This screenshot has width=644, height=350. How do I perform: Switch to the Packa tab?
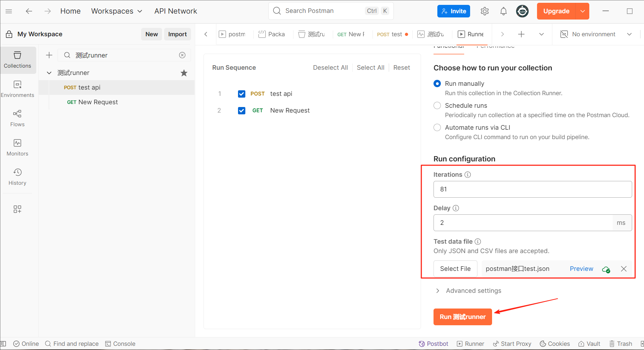pyautogui.click(x=272, y=34)
